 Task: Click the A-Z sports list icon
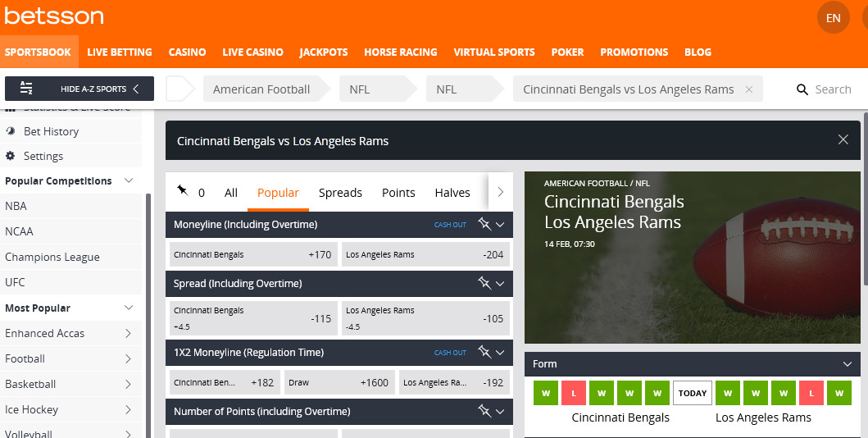[x=26, y=89]
